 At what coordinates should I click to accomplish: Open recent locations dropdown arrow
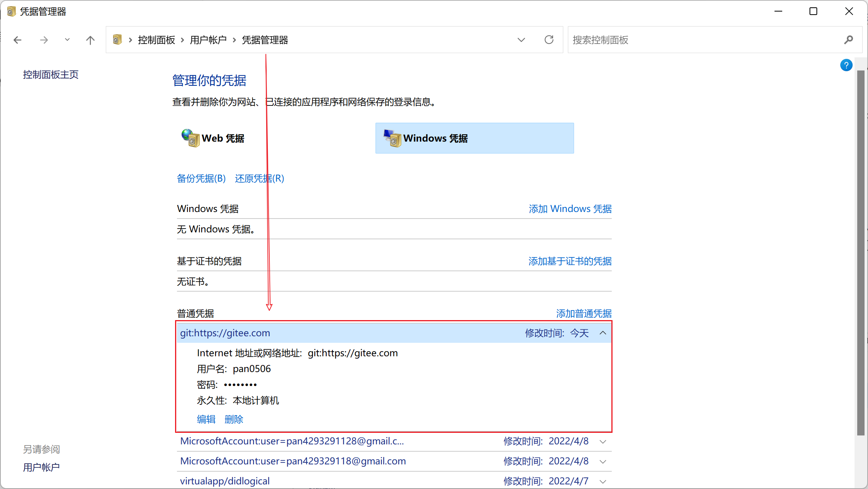tap(67, 40)
